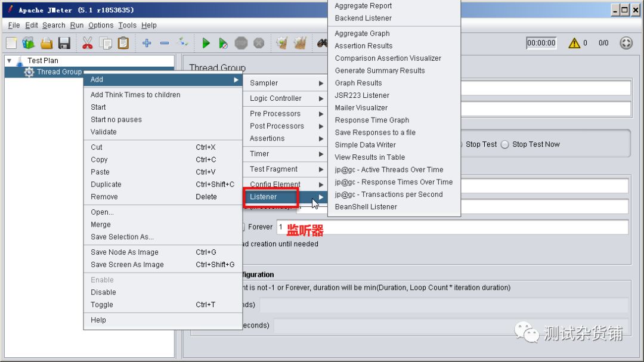Click Disable in context menu

pyautogui.click(x=163, y=292)
